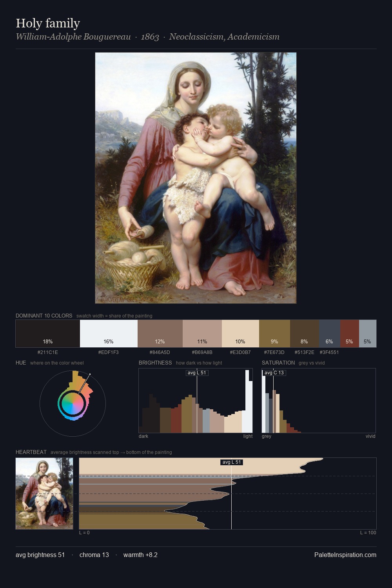Click the title 'Holy family'

coord(48,23)
